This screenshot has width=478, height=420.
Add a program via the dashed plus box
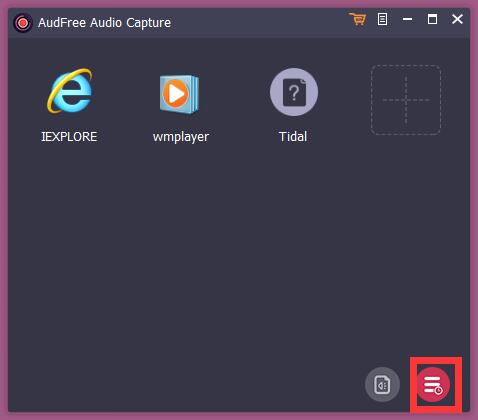(406, 100)
